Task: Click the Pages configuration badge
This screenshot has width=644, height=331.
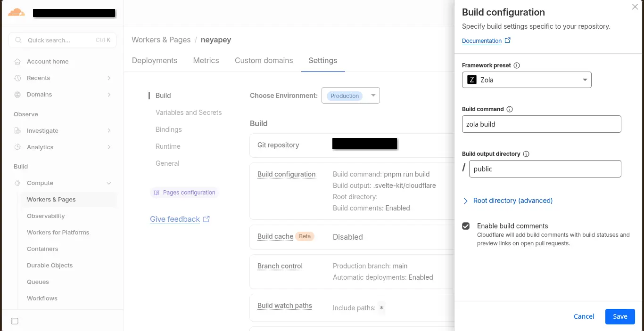Action: [x=185, y=193]
